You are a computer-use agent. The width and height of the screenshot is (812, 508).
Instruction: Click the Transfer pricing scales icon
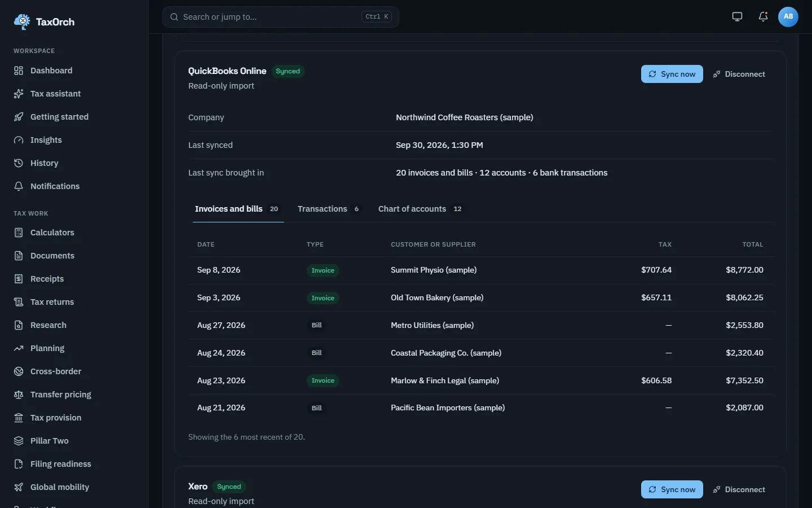pyautogui.click(x=19, y=395)
